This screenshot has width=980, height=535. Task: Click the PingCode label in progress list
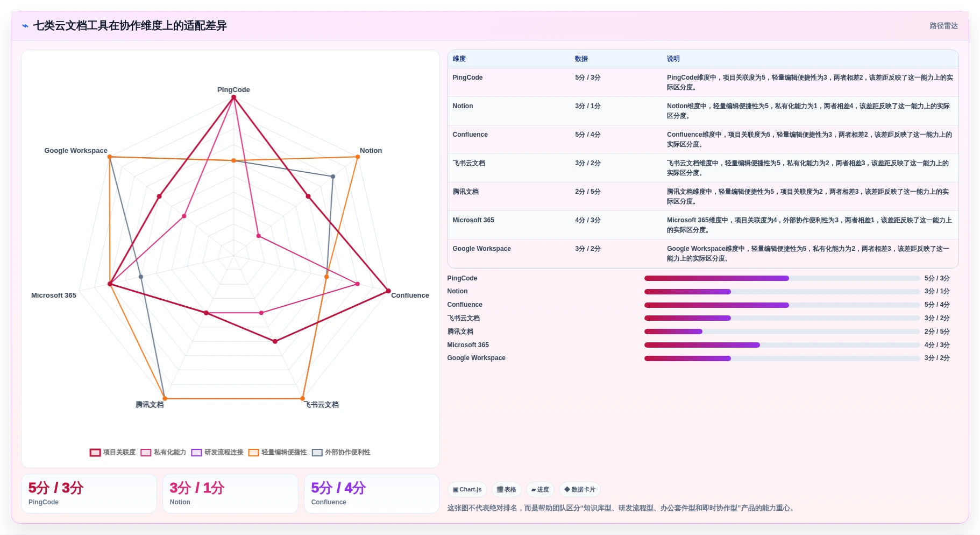(x=462, y=278)
